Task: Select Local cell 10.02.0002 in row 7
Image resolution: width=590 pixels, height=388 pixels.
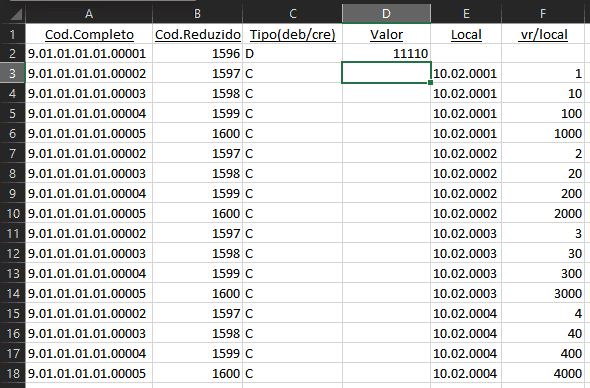Action: point(466,153)
